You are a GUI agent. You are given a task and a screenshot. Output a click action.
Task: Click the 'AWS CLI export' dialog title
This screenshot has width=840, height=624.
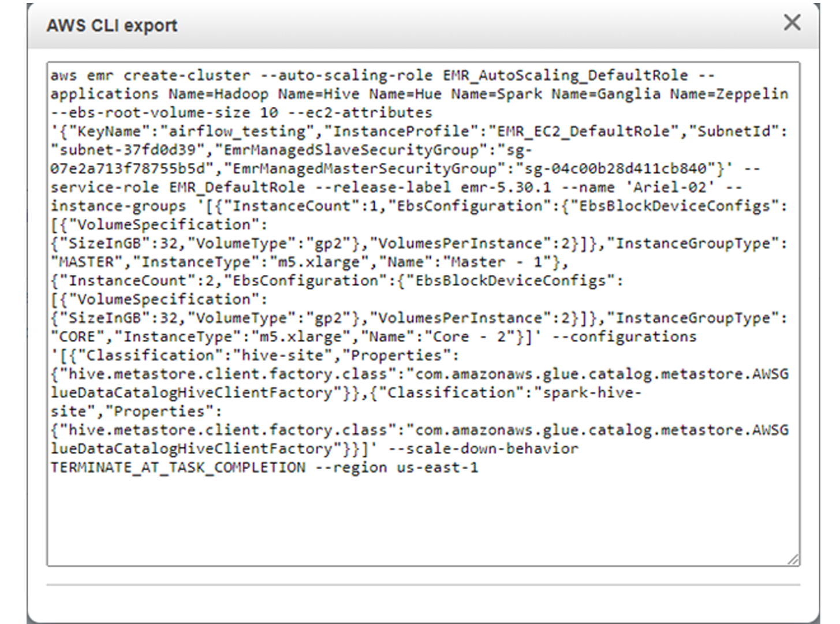pos(111,26)
